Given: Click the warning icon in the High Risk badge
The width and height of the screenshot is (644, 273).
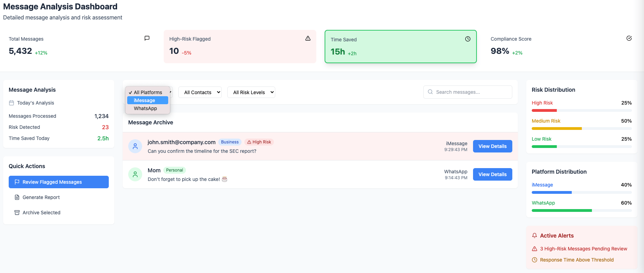Looking at the screenshot, I should pos(249,142).
